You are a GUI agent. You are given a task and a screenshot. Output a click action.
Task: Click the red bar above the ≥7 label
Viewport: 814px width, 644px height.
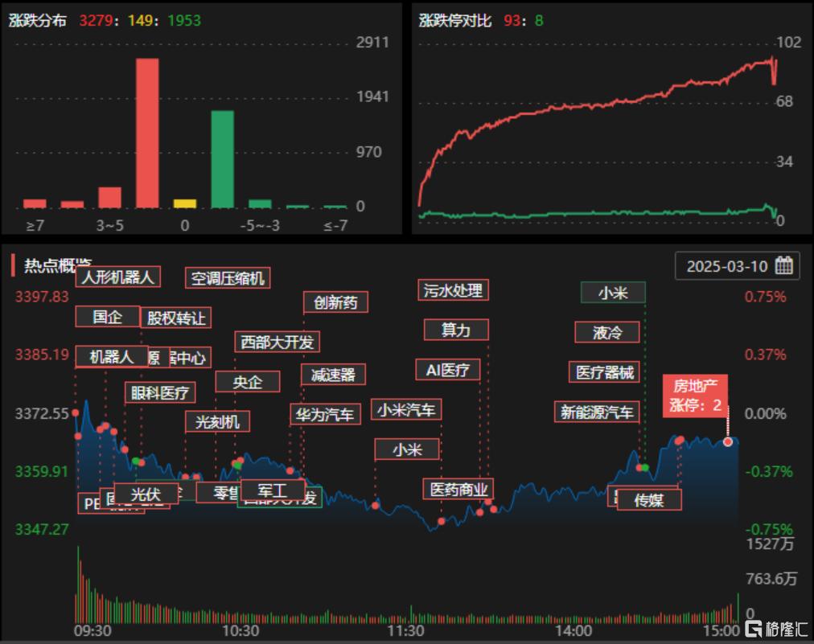(35, 203)
